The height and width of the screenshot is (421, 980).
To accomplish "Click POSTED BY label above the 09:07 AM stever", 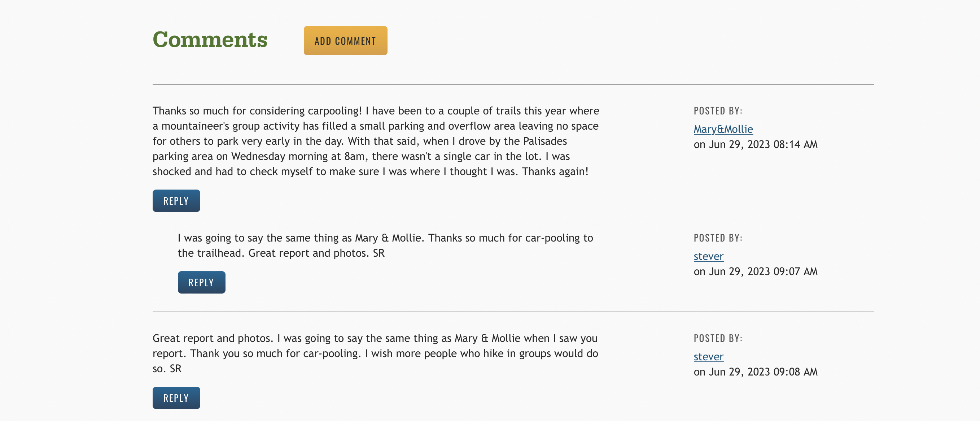I will point(718,238).
